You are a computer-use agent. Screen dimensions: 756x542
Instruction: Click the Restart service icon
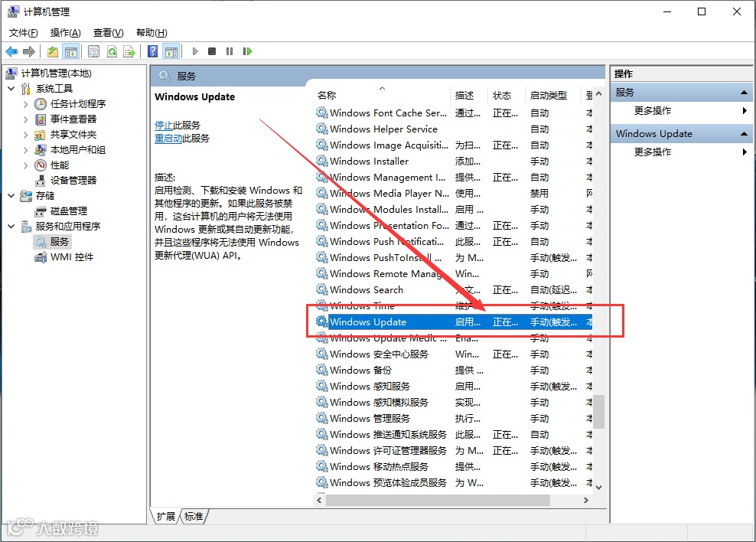coord(247,51)
